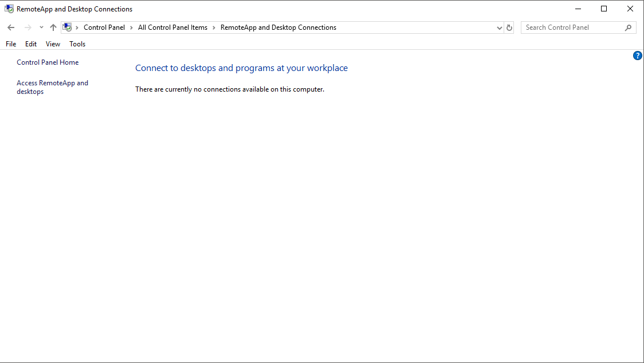The width and height of the screenshot is (644, 363).
Task: Click the Forward navigation arrow
Action: [x=28, y=27]
